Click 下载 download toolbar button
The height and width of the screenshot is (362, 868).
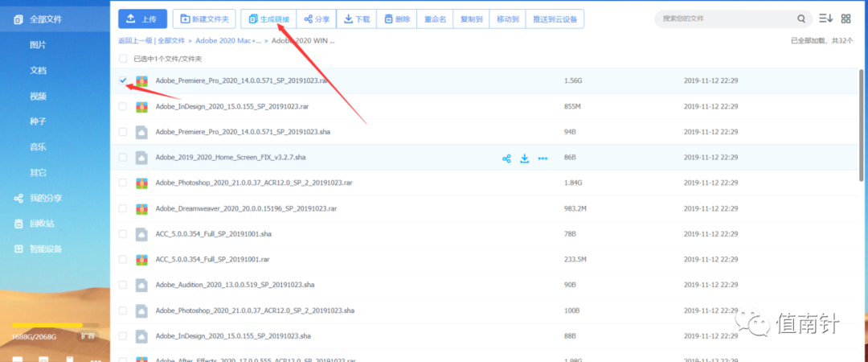click(x=357, y=19)
